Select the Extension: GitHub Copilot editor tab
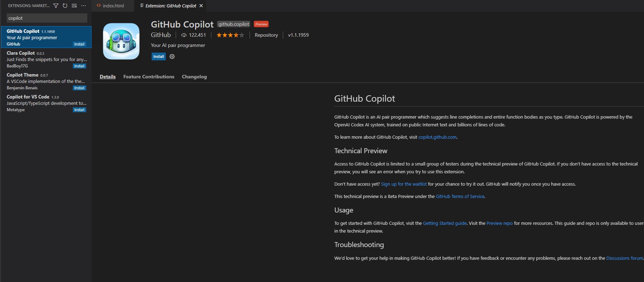This screenshot has height=282, width=644. [171, 6]
